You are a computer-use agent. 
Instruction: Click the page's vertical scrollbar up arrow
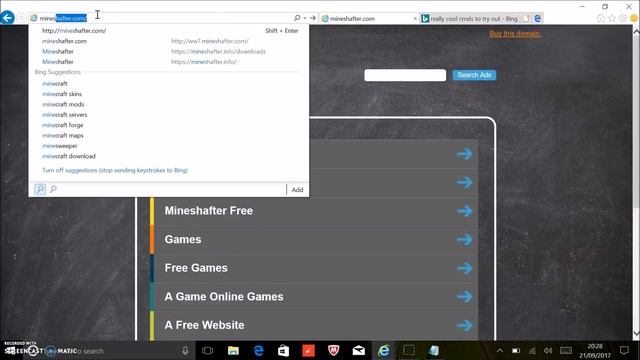[x=636, y=31]
